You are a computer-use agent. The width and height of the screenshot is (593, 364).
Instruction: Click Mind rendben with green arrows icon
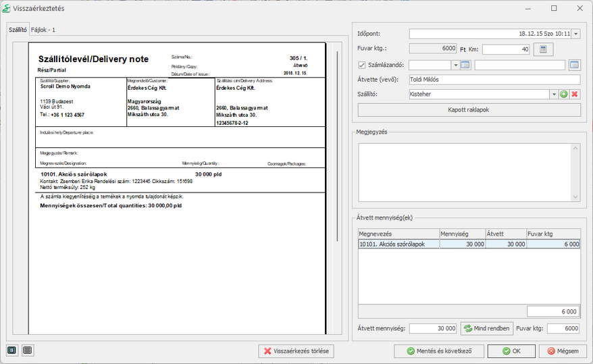[486, 328]
